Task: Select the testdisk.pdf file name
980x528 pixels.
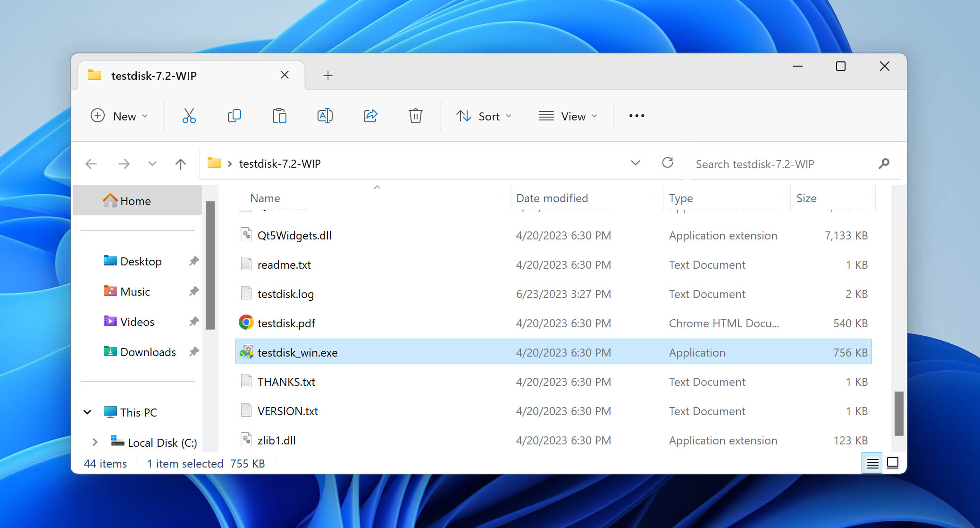Action: click(286, 323)
